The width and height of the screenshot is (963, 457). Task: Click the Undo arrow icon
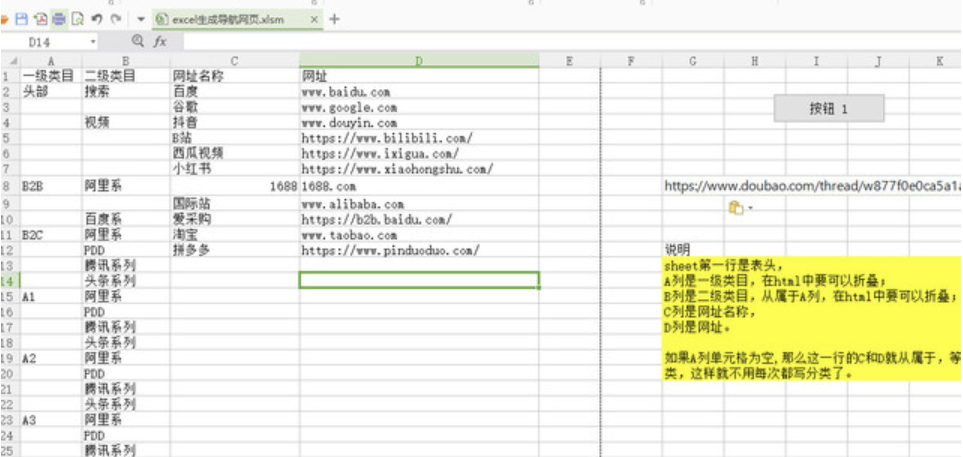96,19
